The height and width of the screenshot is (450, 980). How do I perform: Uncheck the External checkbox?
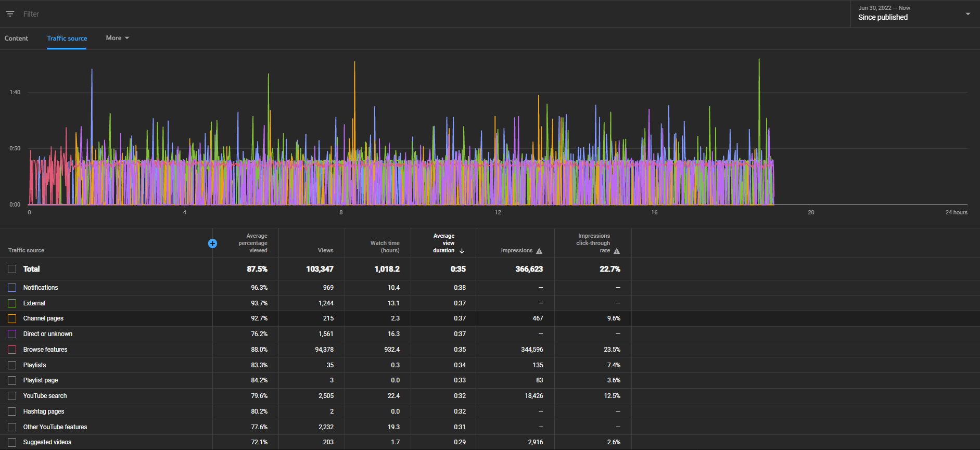coord(12,303)
